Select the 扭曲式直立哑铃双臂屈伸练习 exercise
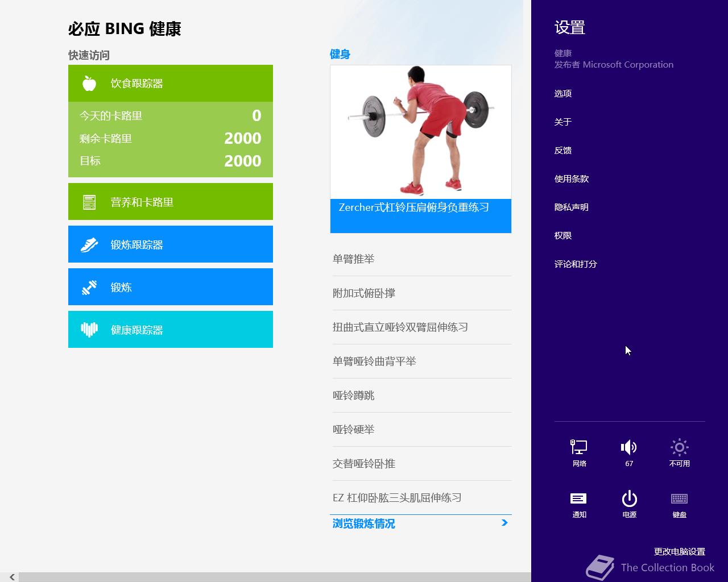Viewport: 728px width, 582px height. [422, 327]
